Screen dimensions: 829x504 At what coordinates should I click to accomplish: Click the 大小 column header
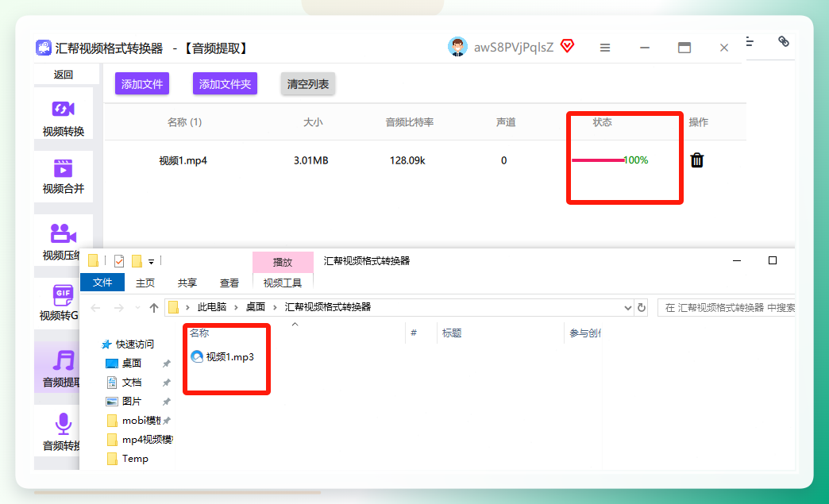313,122
